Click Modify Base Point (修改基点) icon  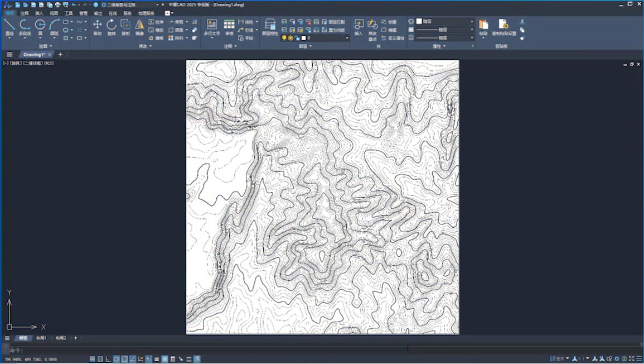coord(372,30)
